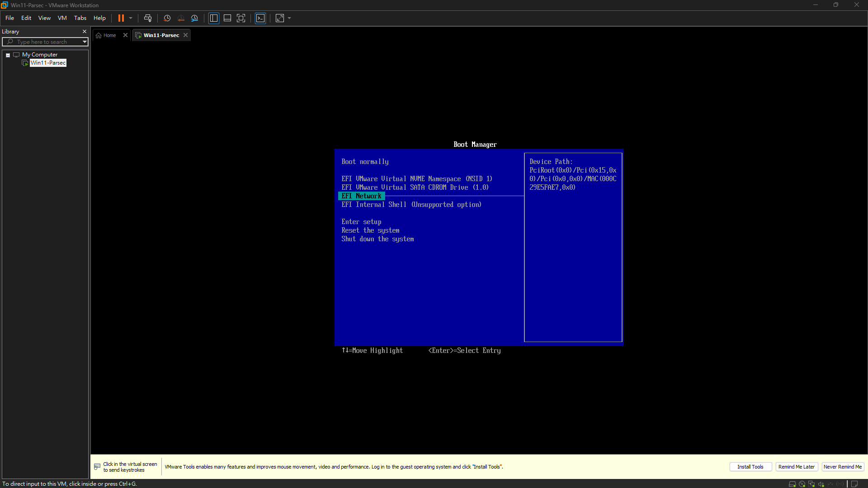This screenshot has height=488, width=868.
Task: Switch to the Home tab
Action: (x=106, y=35)
